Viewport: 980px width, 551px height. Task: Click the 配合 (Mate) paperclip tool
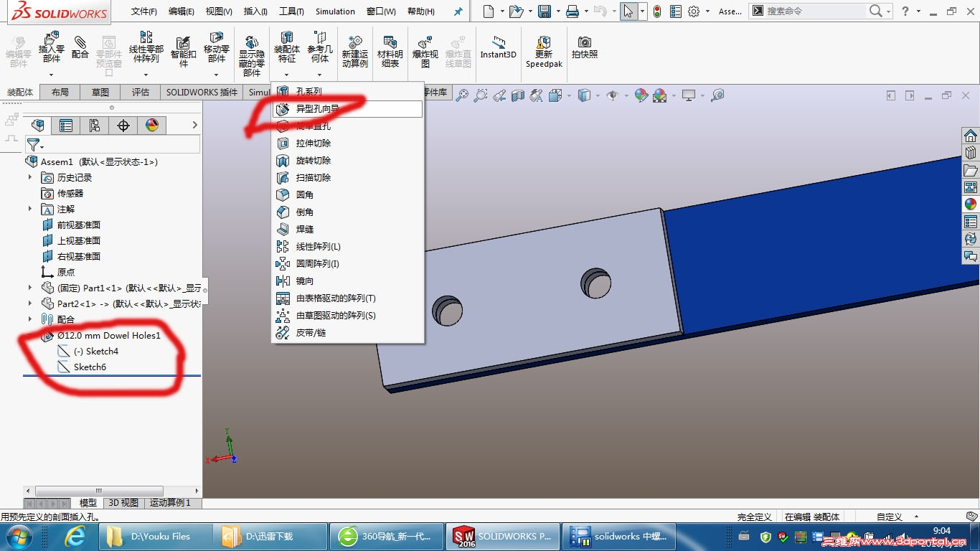[x=80, y=47]
